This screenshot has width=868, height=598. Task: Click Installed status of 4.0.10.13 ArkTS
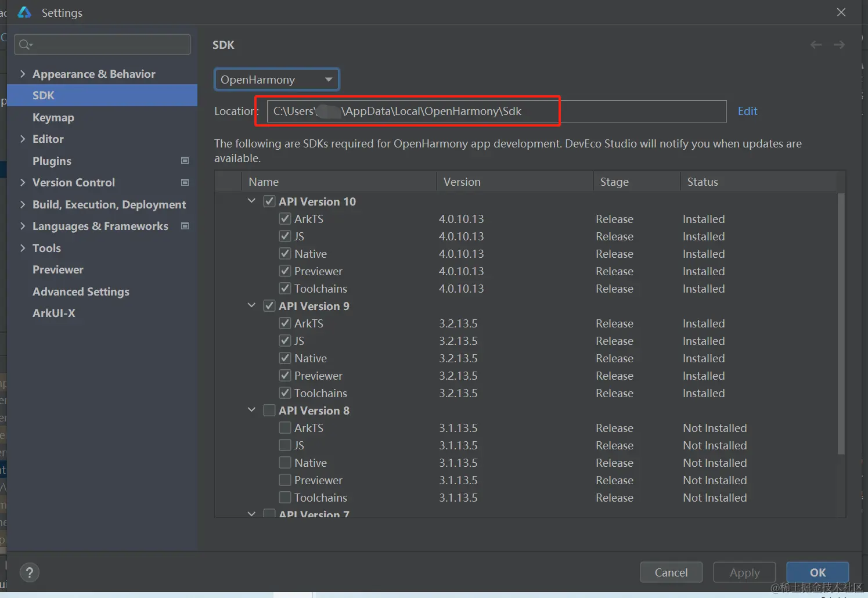click(704, 219)
